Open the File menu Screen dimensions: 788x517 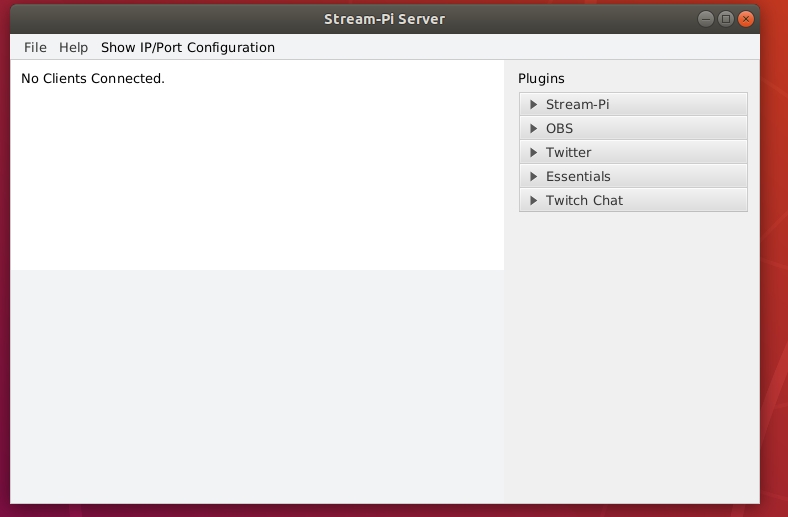click(x=35, y=47)
